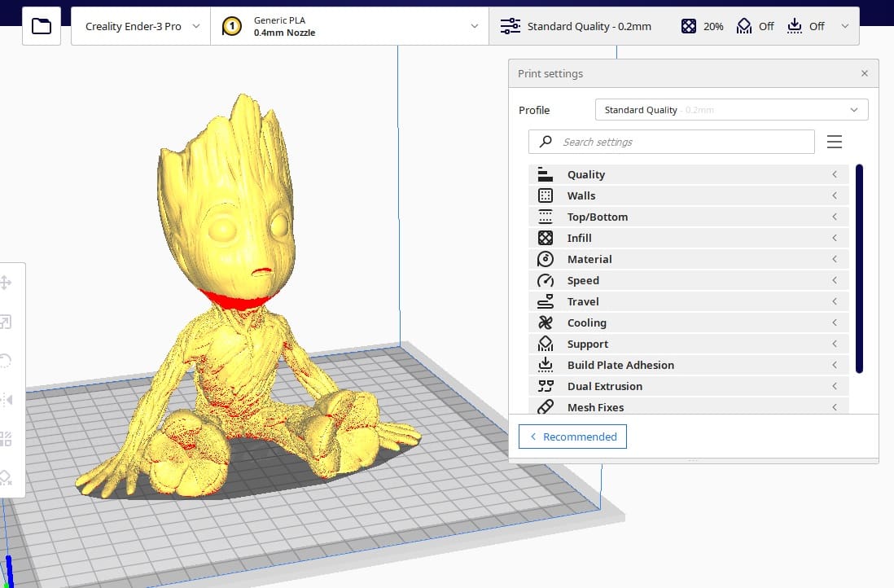Open file with the folder icon
Viewport: 894px width, 588px height.
pos(41,26)
